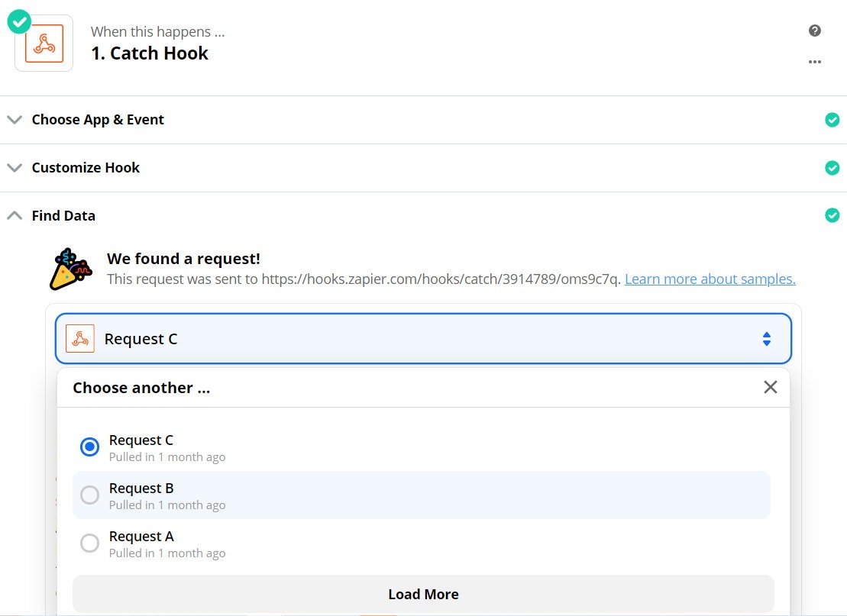
Task: Click green checkmark on Customize Hook row
Action: [832, 168]
